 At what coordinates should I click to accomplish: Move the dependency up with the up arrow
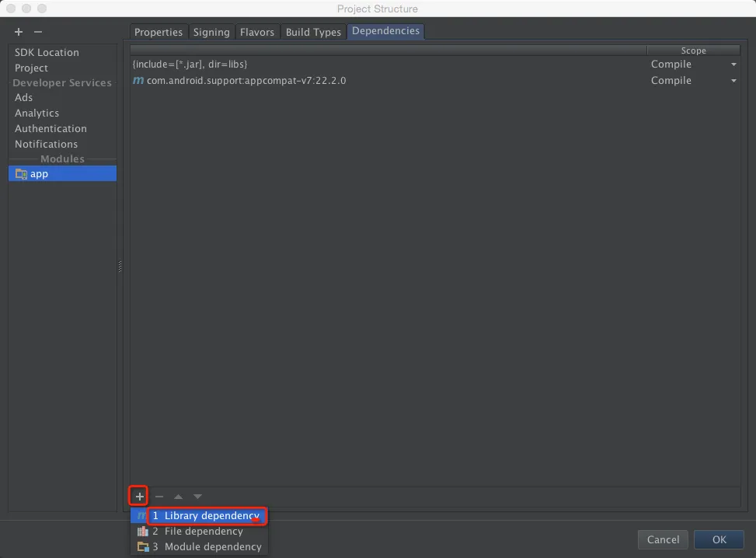pos(179,497)
